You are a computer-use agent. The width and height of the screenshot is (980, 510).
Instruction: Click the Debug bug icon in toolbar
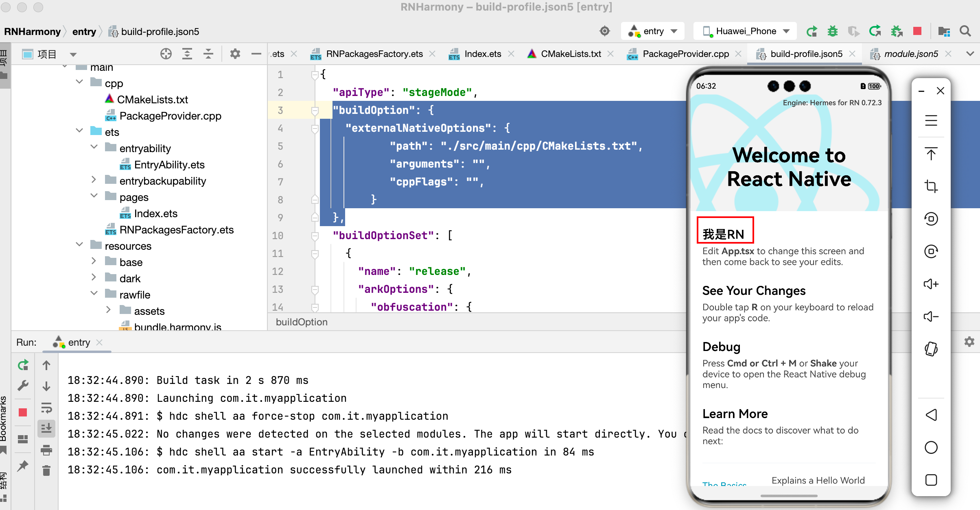click(x=833, y=31)
